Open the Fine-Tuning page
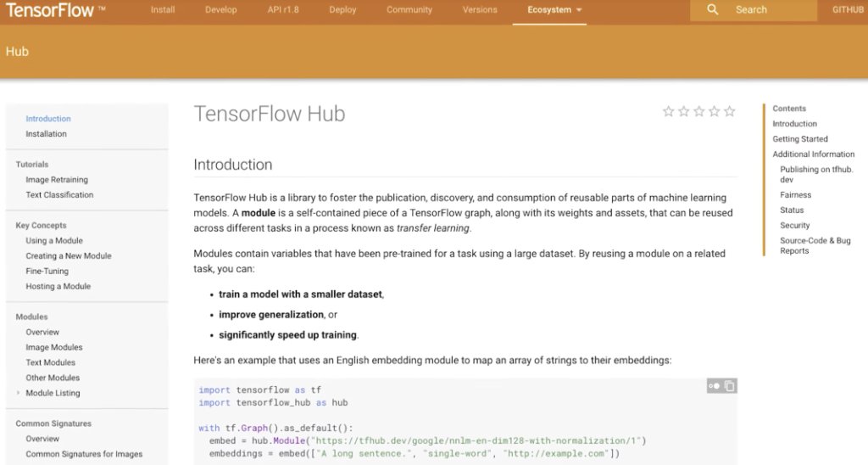Viewport: 868px width, 465px height. [x=47, y=271]
